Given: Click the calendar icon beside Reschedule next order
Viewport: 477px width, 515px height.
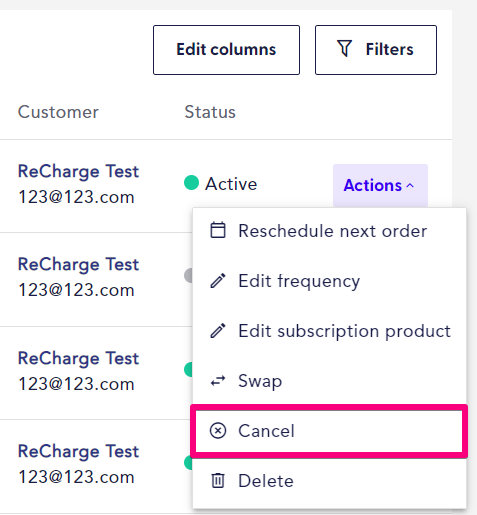Looking at the screenshot, I should coord(218,230).
